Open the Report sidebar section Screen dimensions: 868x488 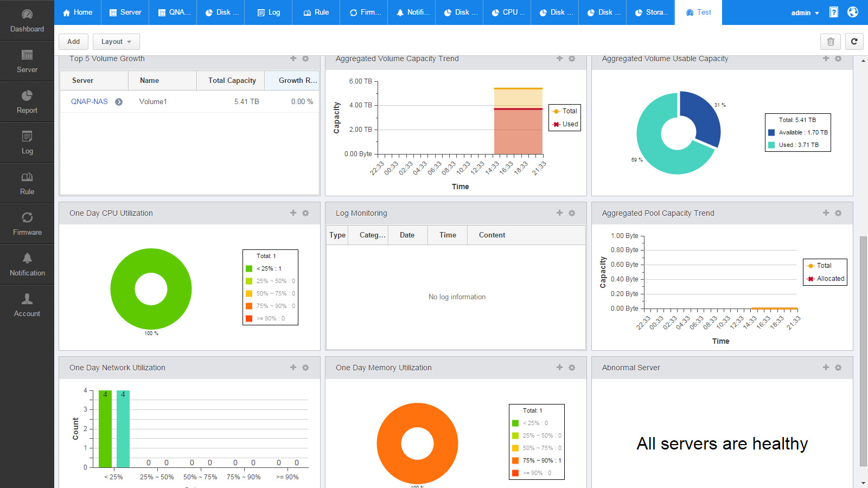tap(27, 102)
